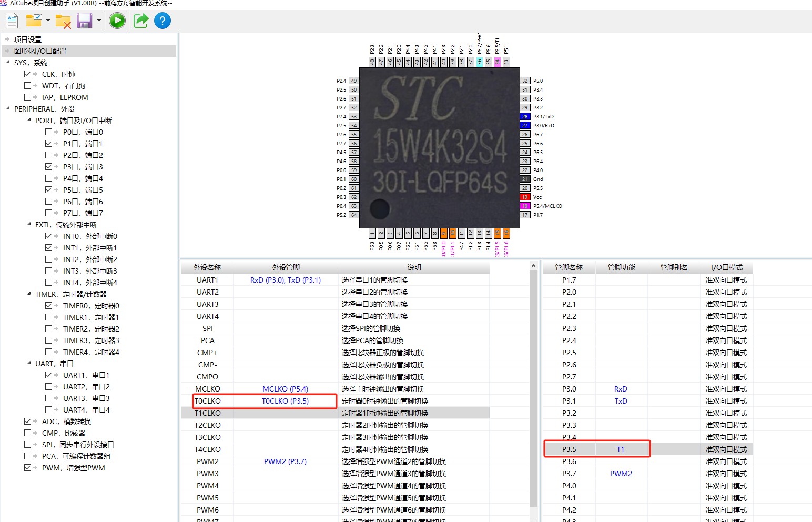
Task: Select magenta pin 18 P5.4/MCLKO
Action: click(x=525, y=206)
